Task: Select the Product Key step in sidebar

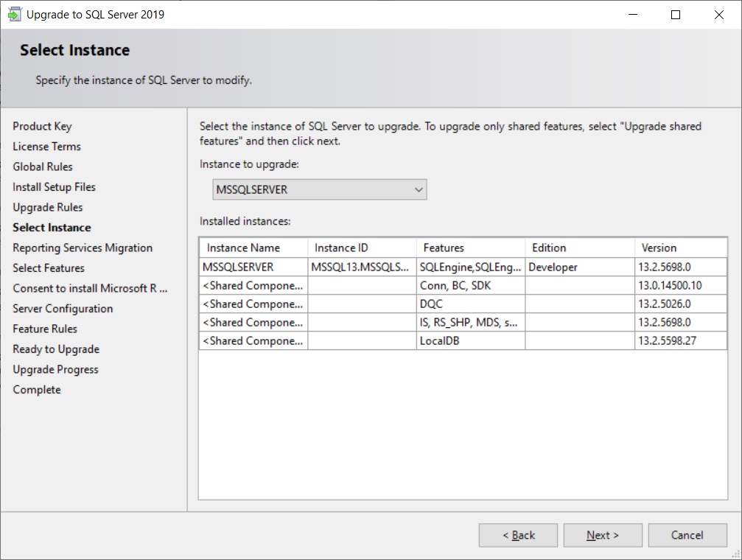Action: coord(42,127)
